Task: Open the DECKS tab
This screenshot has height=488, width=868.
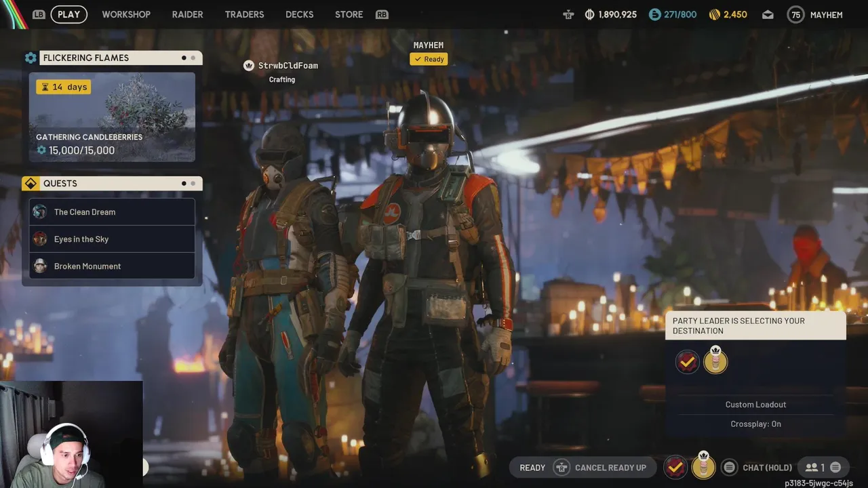Action: [x=299, y=14]
